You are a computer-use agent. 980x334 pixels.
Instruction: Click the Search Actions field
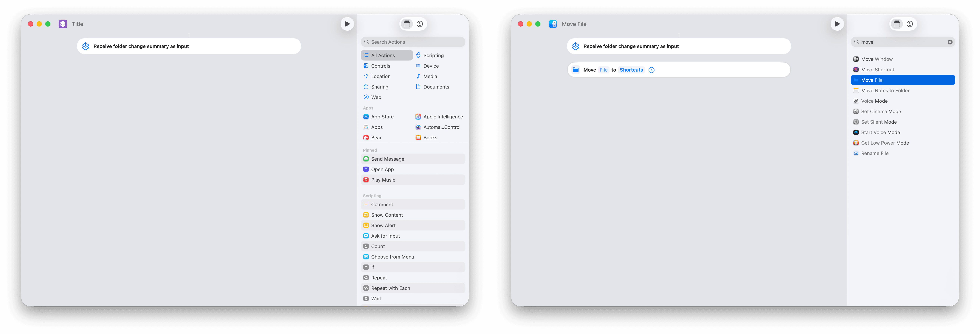point(413,42)
